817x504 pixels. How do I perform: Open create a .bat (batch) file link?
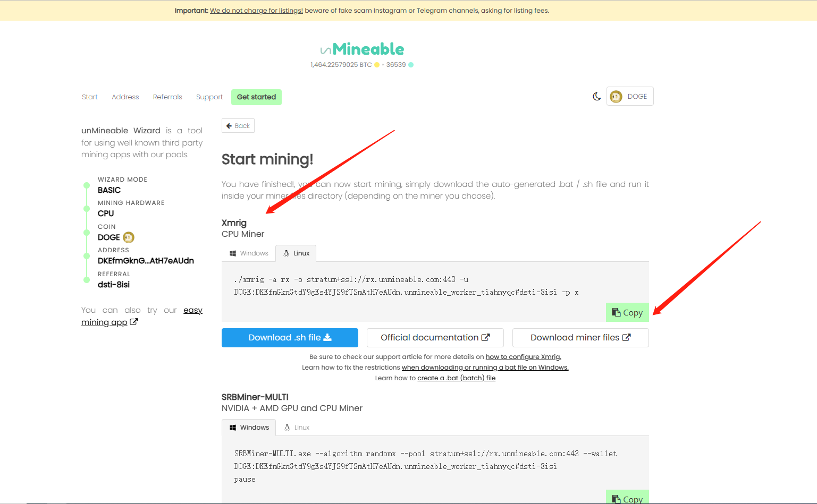click(457, 378)
